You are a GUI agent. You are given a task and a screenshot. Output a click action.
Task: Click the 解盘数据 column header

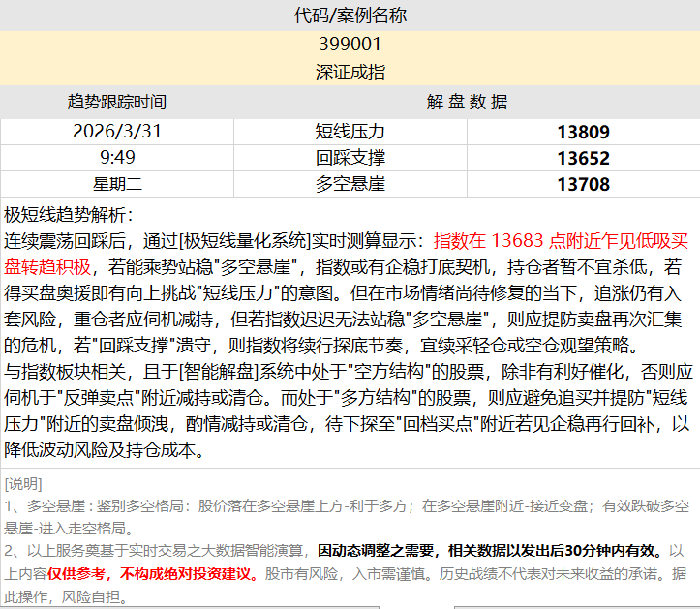(467, 103)
